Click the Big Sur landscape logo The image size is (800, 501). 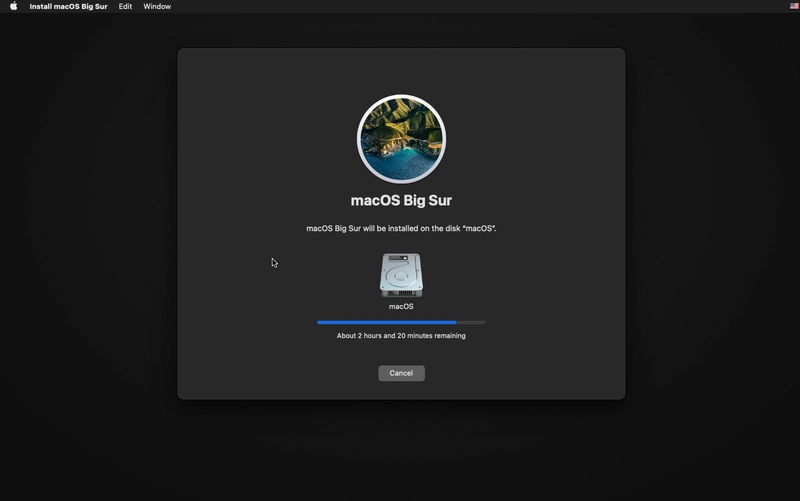click(x=402, y=139)
